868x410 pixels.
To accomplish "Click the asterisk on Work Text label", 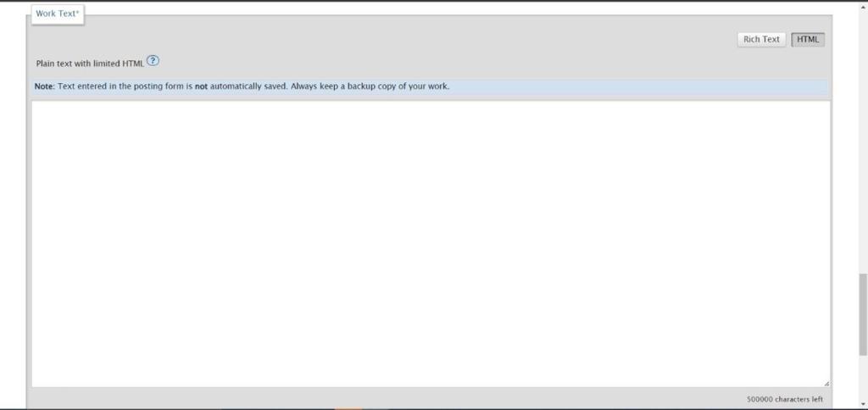I will (x=77, y=12).
